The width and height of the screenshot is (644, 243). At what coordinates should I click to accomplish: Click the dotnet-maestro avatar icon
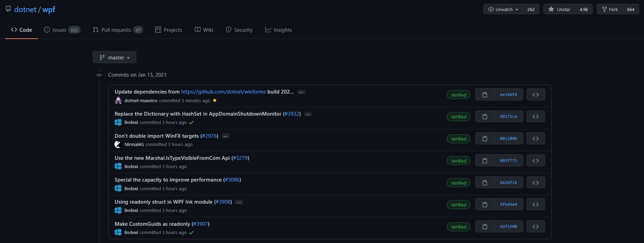click(x=118, y=100)
